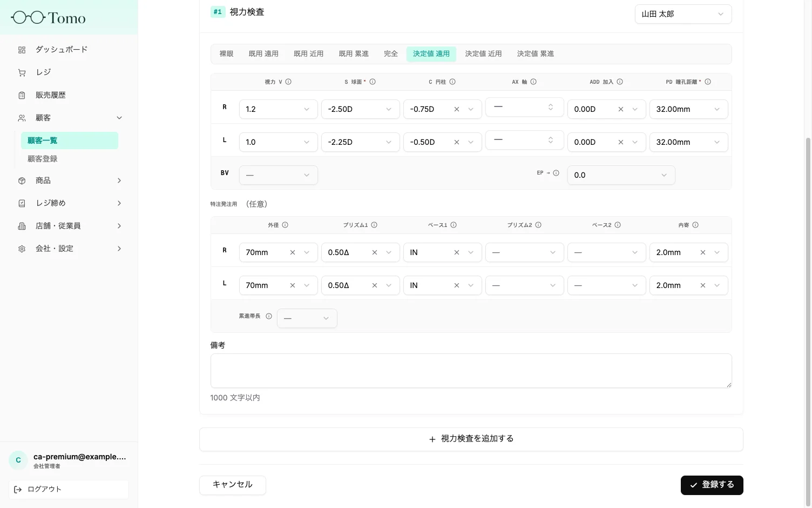This screenshot has height=508, width=812.
Task: Click the dashboard icon in the sidebar
Action: (x=22, y=50)
